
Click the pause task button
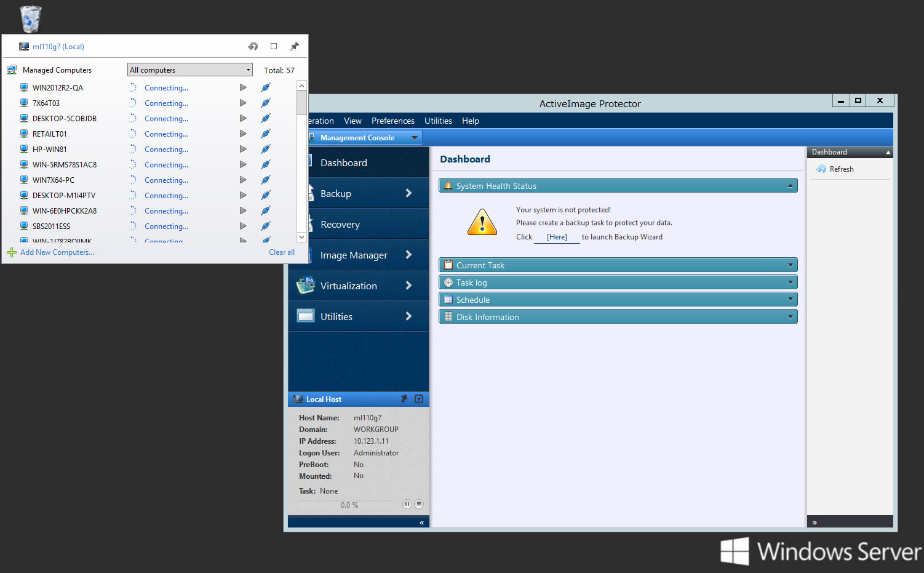click(x=407, y=504)
